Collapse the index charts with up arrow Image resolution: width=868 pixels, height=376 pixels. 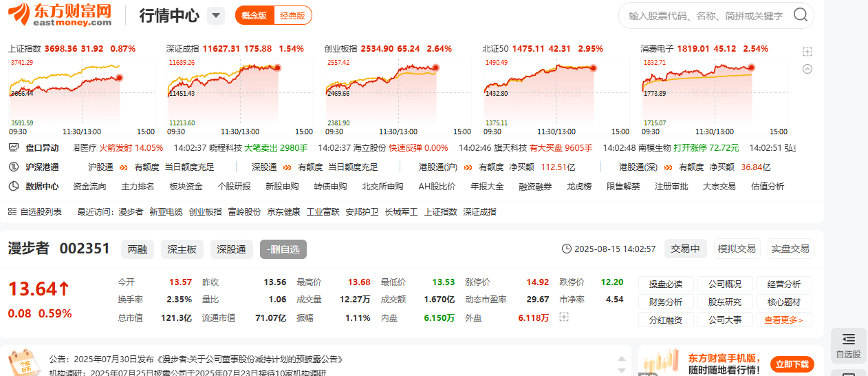tap(807, 69)
